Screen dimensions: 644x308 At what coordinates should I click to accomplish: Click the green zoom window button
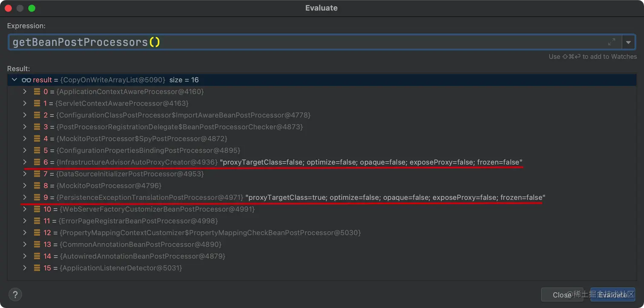(x=32, y=7)
